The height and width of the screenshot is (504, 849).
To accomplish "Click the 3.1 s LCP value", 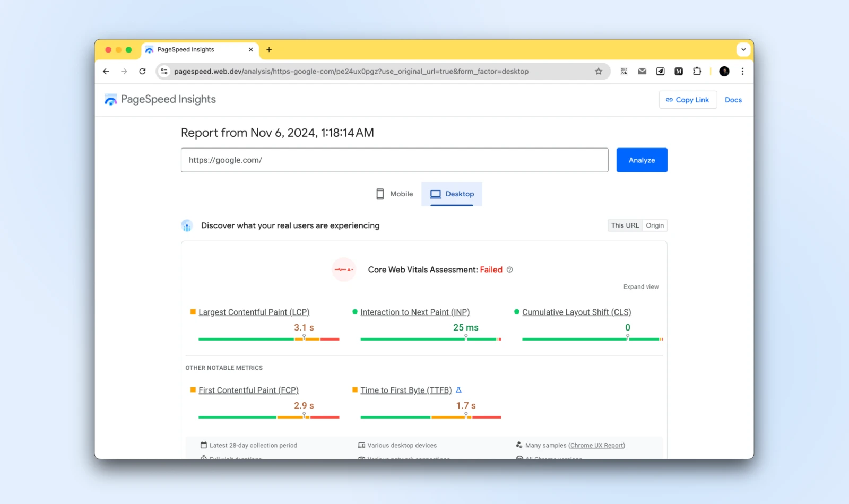I will pyautogui.click(x=304, y=328).
